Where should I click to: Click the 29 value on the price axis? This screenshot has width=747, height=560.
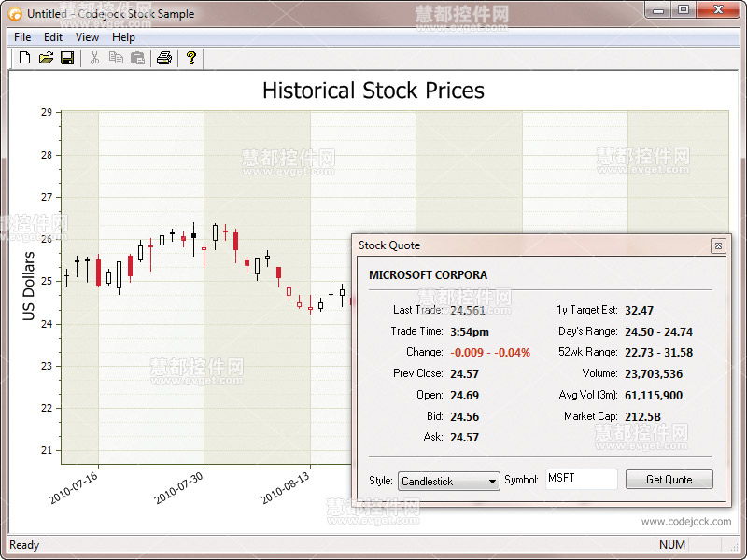click(46, 112)
